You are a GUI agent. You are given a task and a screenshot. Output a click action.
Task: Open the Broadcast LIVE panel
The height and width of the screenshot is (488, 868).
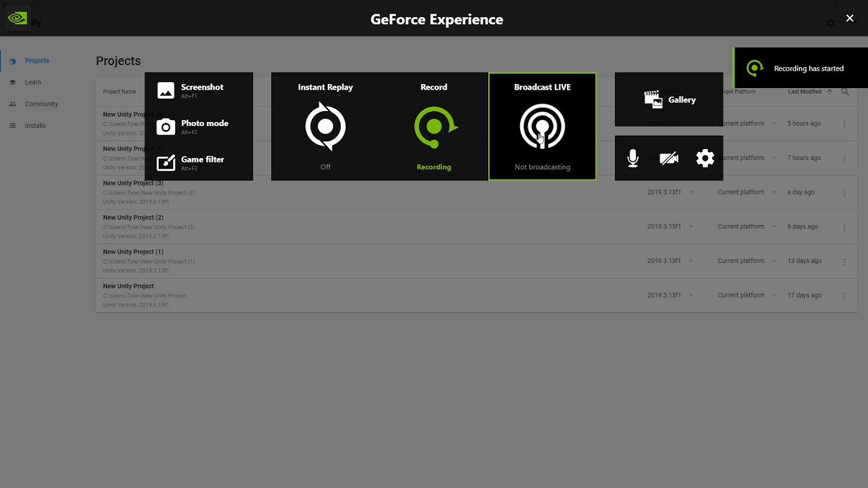tap(542, 127)
